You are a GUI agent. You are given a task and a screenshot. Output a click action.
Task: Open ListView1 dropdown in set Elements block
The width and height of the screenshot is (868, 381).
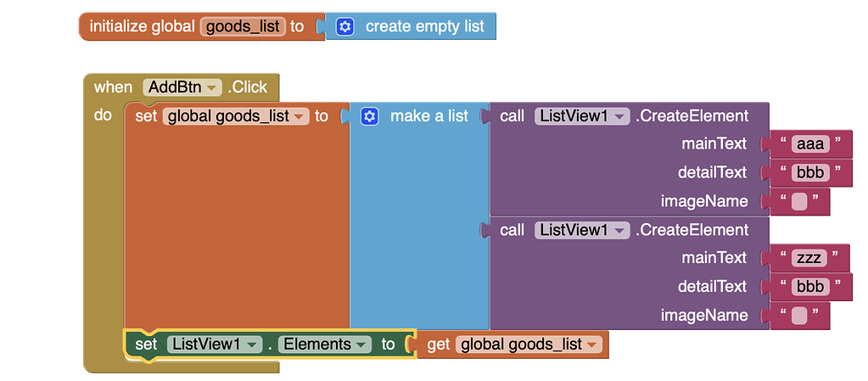(214, 345)
